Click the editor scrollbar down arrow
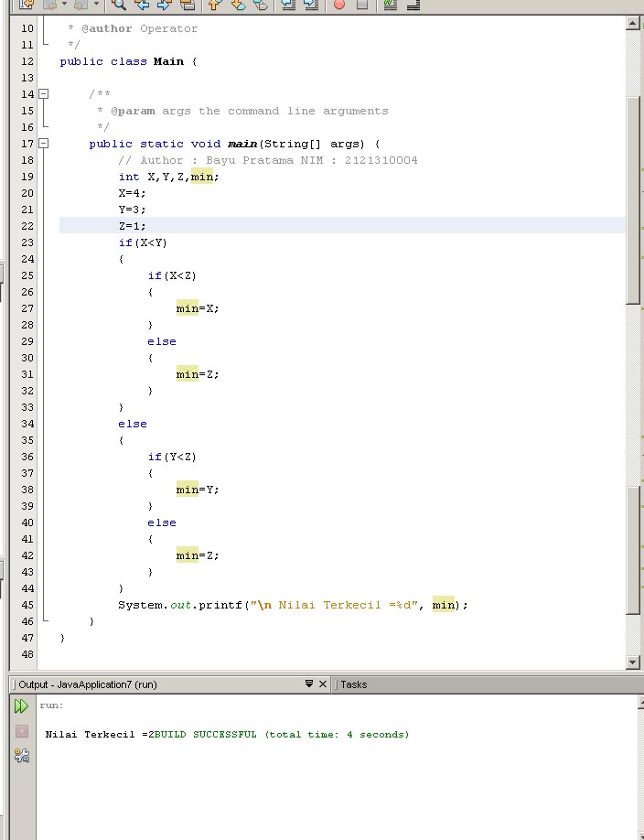The height and width of the screenshot is (840, 644). (x=633, y=662)
